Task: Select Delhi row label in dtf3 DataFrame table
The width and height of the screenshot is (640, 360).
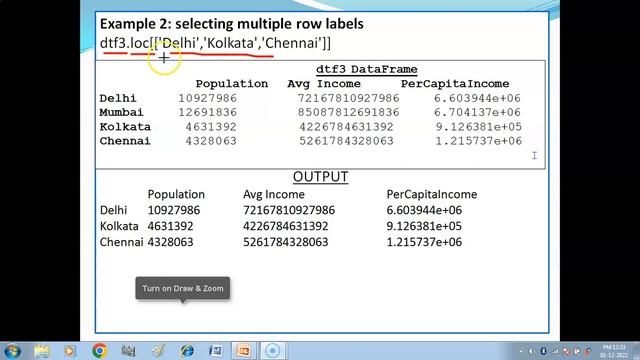Action: pyautogui.click(x=118, y=98)
